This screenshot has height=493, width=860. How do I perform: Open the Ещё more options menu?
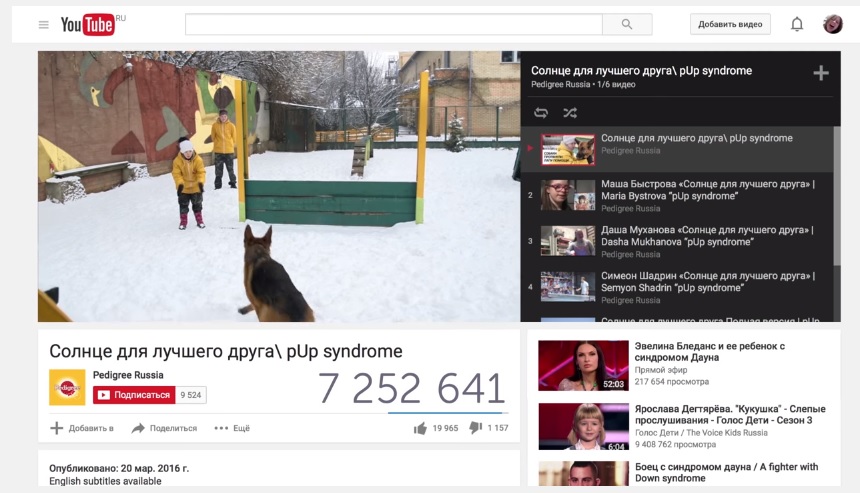[x=232, y=428]
